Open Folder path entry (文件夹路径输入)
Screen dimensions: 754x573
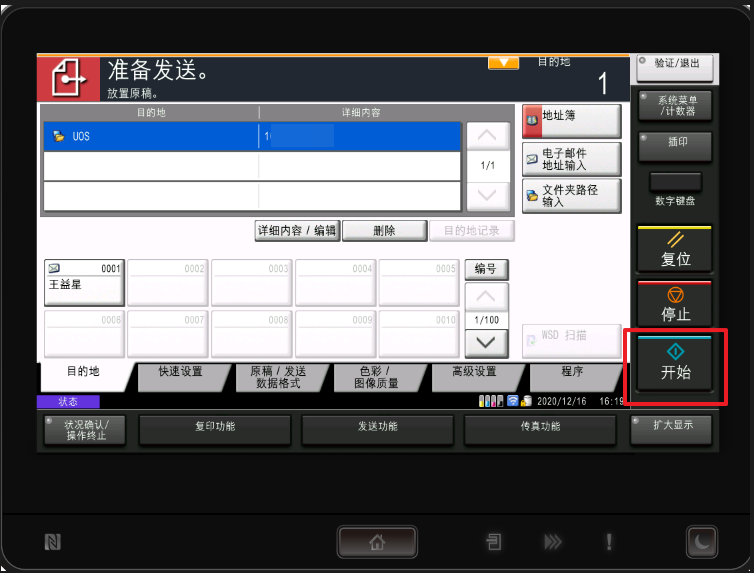(x=572, y=196)
